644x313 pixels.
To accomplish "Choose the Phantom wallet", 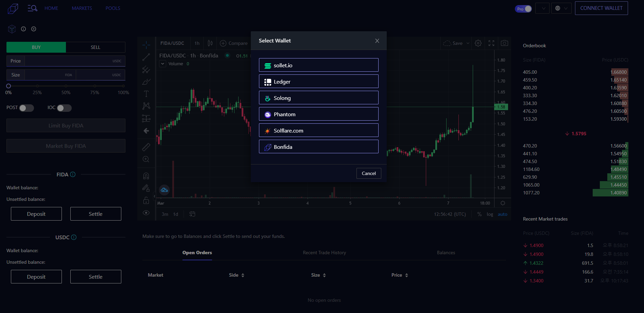I will pyautogui.click(x=319, y=114).
